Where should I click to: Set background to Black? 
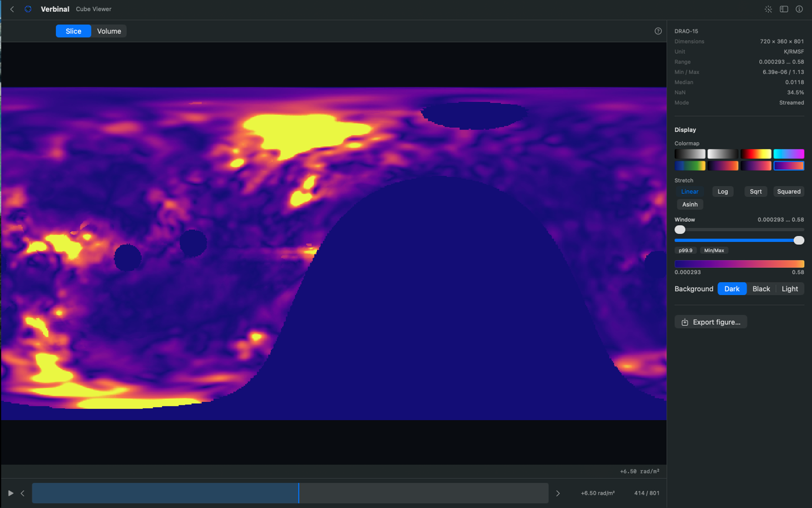tap(761, 289)
